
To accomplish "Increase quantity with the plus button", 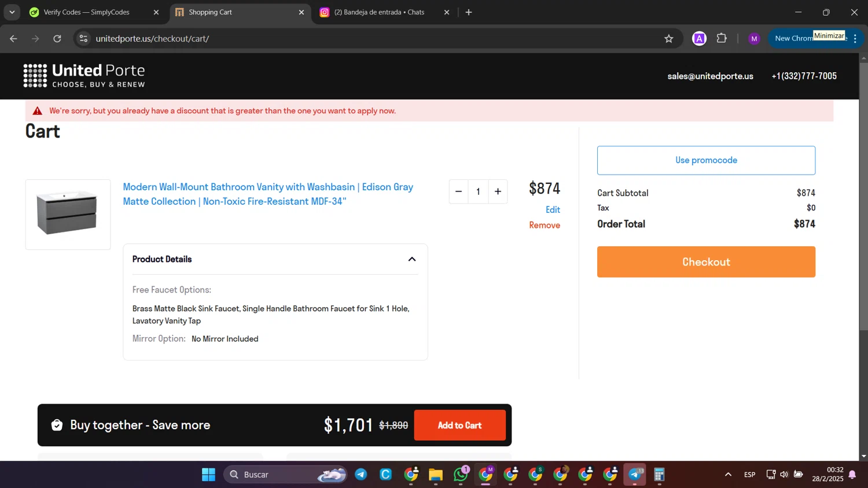I will click(498, 191).
